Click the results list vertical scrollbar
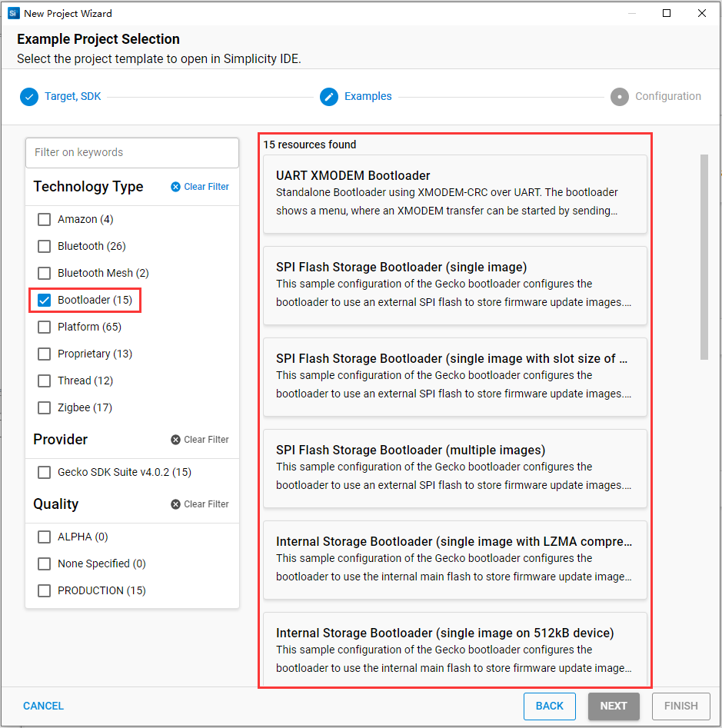Viewport: 722px width, 728px height. tap(704, 257)
